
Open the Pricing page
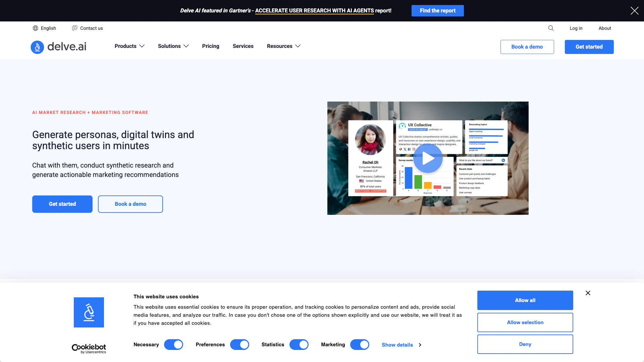[211, 46]
